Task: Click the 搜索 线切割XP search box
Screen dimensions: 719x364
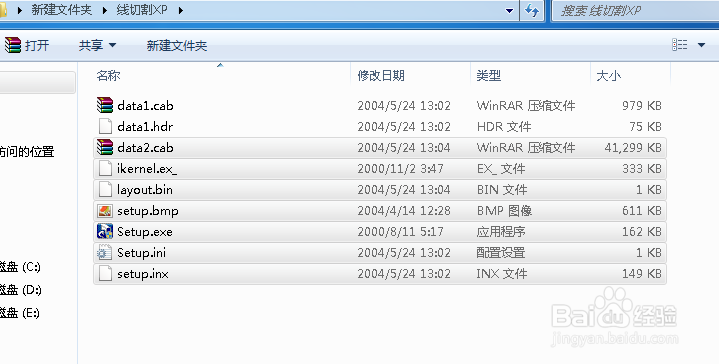Action: [636, 11]
